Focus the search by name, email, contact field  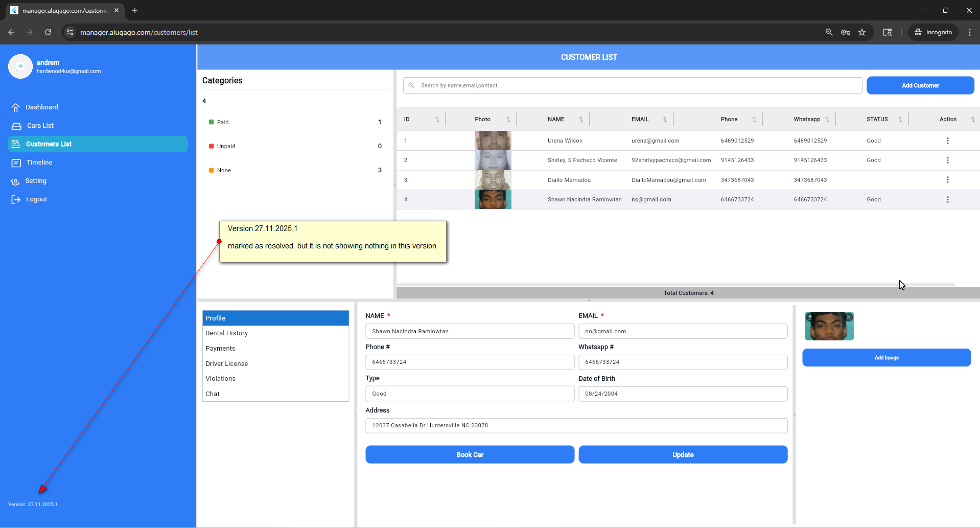634,85
